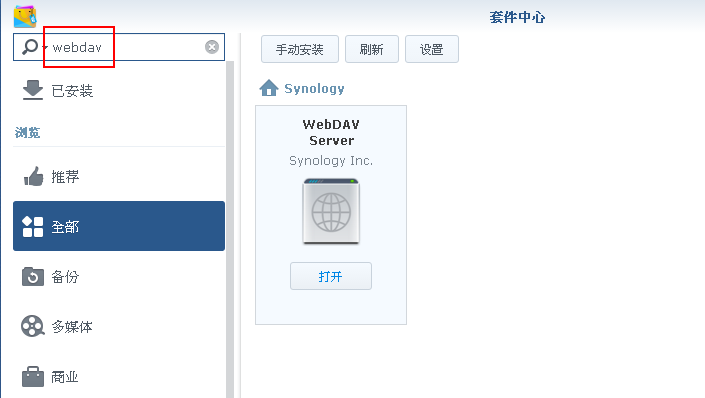The image size is (705, 398).
Task: Select the 全部 category item
Action: pyautogui.click(x=119, y=226)
